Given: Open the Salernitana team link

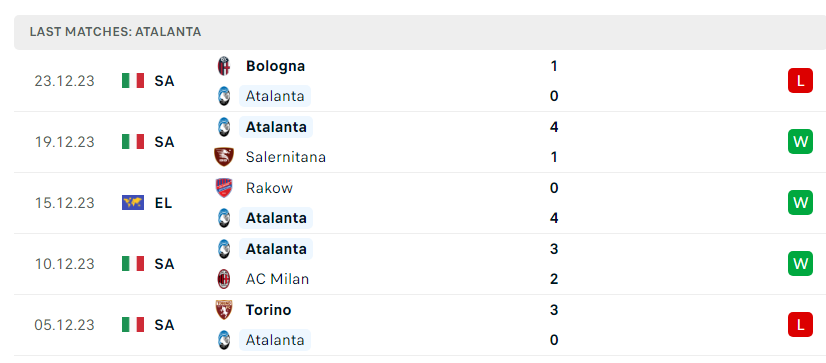Looking at the screenshot, I should [286, 157].
